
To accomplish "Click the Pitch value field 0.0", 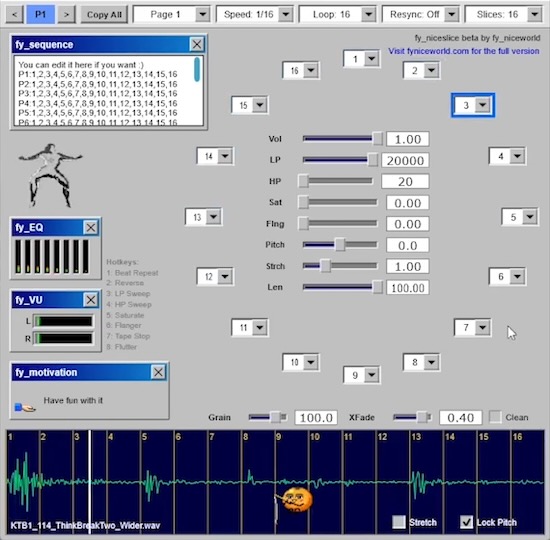I will [408, 245].
